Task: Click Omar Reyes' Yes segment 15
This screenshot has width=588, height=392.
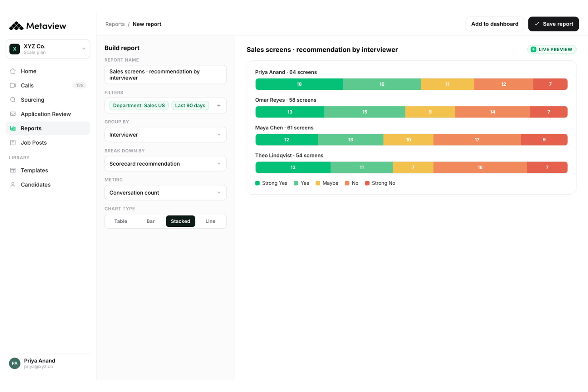Action: pos(365,112)
